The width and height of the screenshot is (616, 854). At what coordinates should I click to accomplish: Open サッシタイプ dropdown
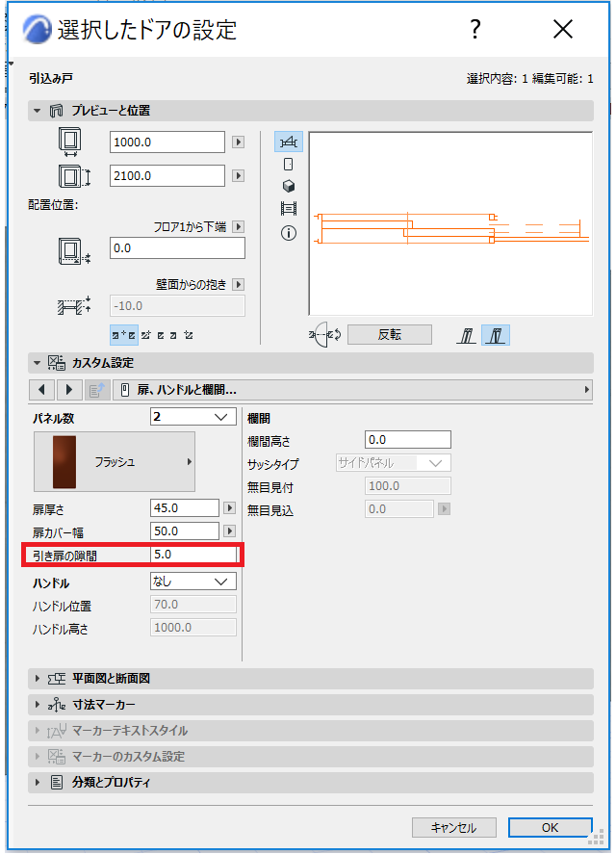[394, 463]
